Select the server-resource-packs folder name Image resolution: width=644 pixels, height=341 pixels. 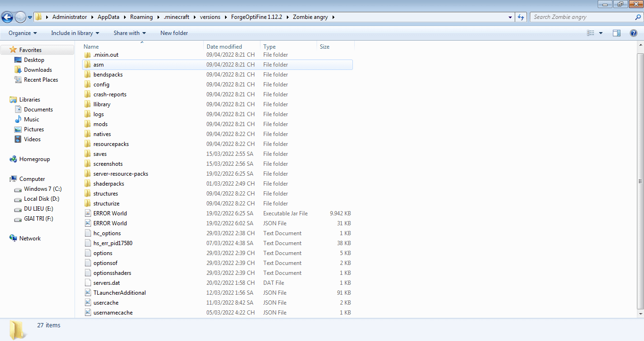coord(121,174)
